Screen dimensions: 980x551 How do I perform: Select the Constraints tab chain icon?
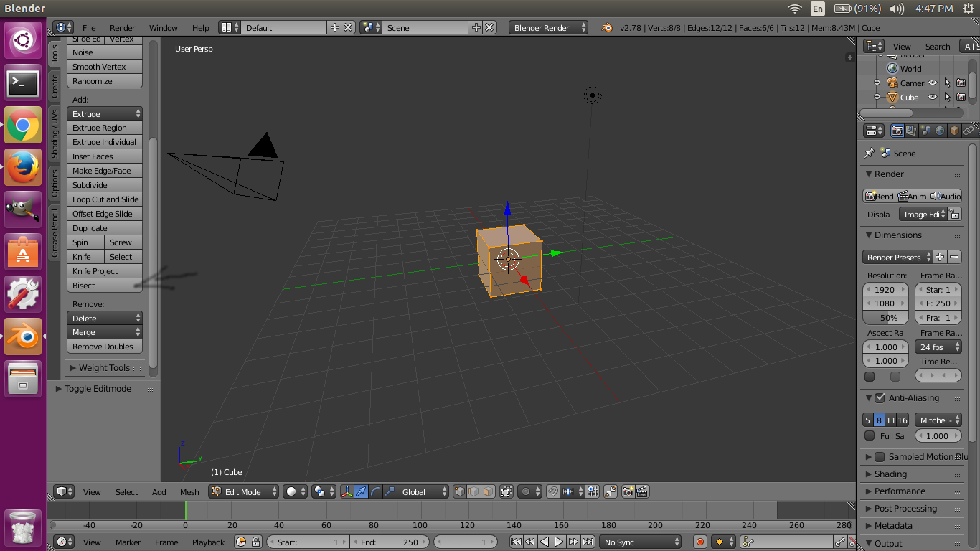click(x=969, y=131)
